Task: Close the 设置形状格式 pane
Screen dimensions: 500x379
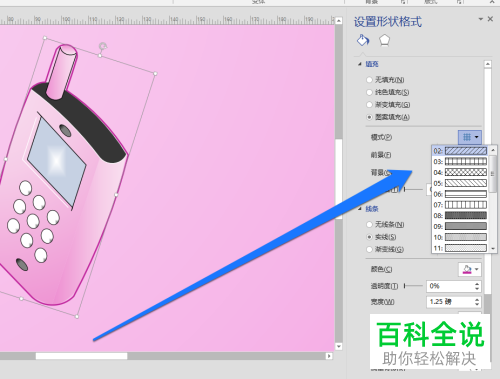Action: [490, 19]
